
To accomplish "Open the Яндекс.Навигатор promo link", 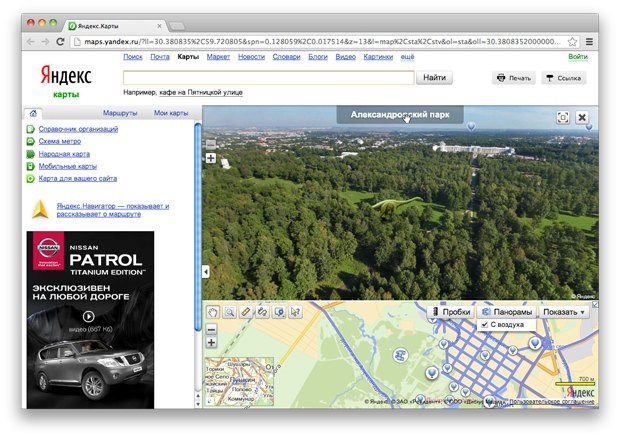I will tap(113, 210).
